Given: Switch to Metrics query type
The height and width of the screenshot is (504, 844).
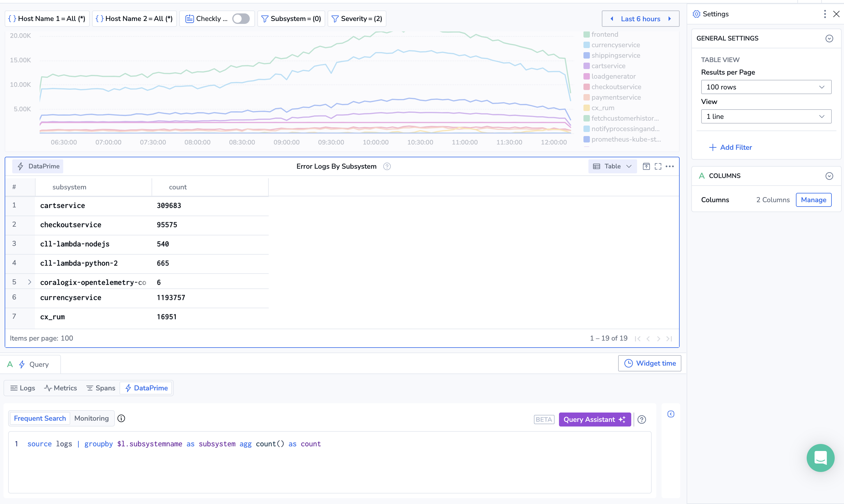Looking at the screenshot, I should click(x=60, y=388).
